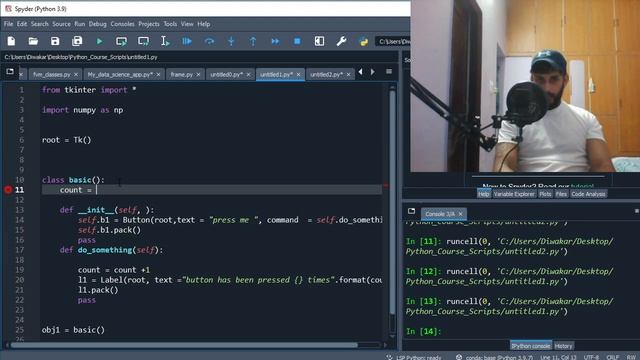
Task: Save all files icon
Action: pos(77,41)
